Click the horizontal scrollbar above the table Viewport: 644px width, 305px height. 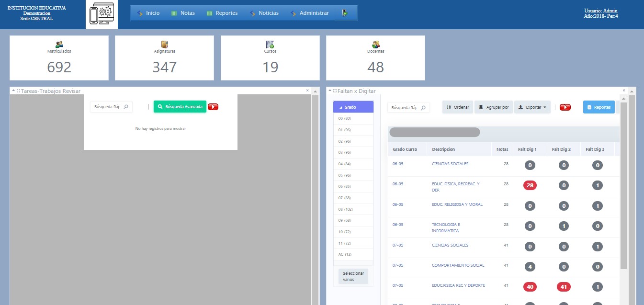point(434,132)
